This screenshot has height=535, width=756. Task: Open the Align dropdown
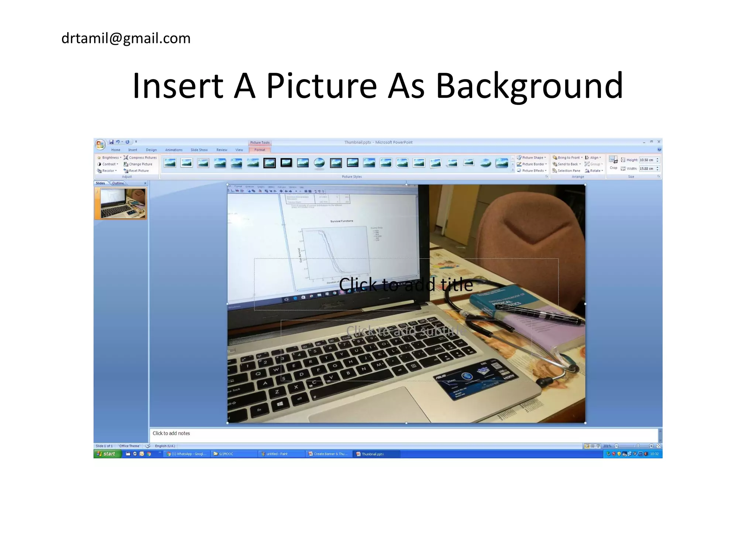coord(593,158)
